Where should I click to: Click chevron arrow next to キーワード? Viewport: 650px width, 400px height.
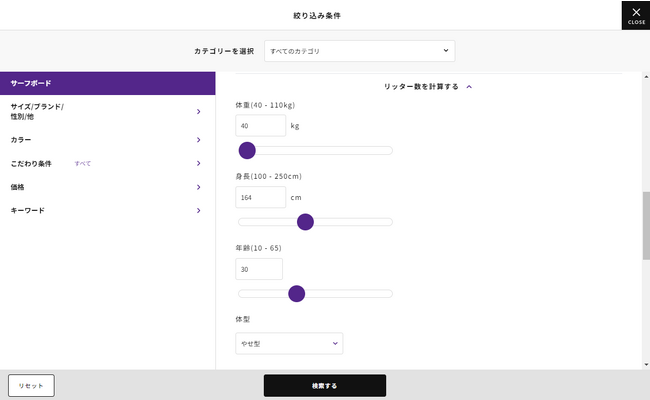[x=199, y=211]
